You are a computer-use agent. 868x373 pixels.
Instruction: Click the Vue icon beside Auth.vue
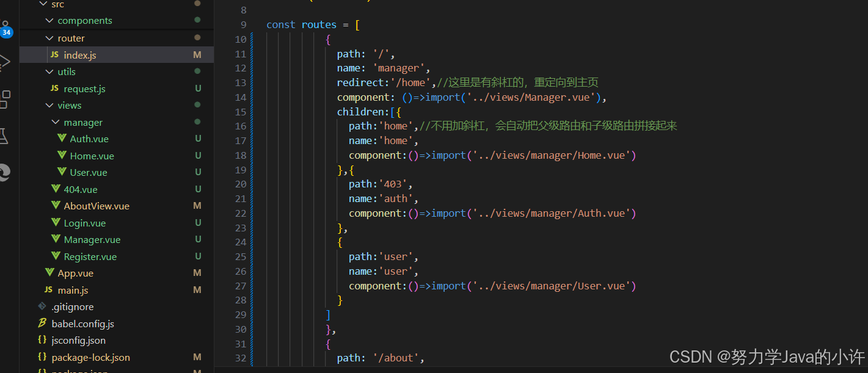pos(62,139)
